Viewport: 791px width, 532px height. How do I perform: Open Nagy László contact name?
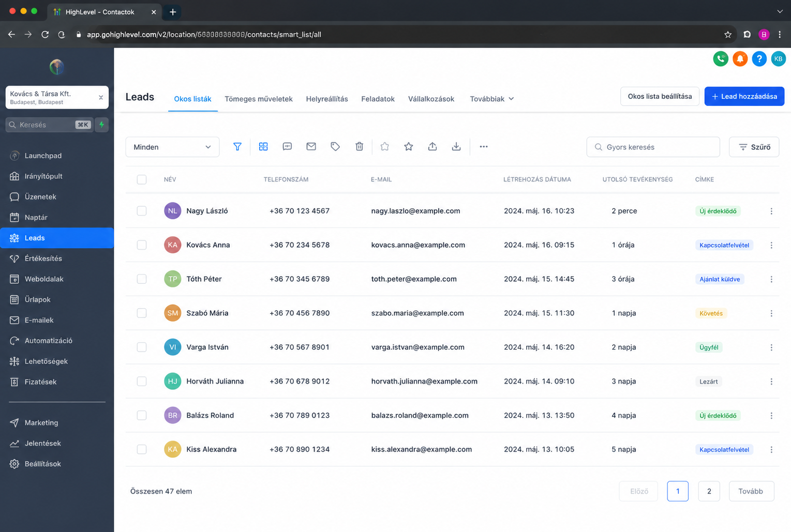pyautogui.click(x=207, y=211)
